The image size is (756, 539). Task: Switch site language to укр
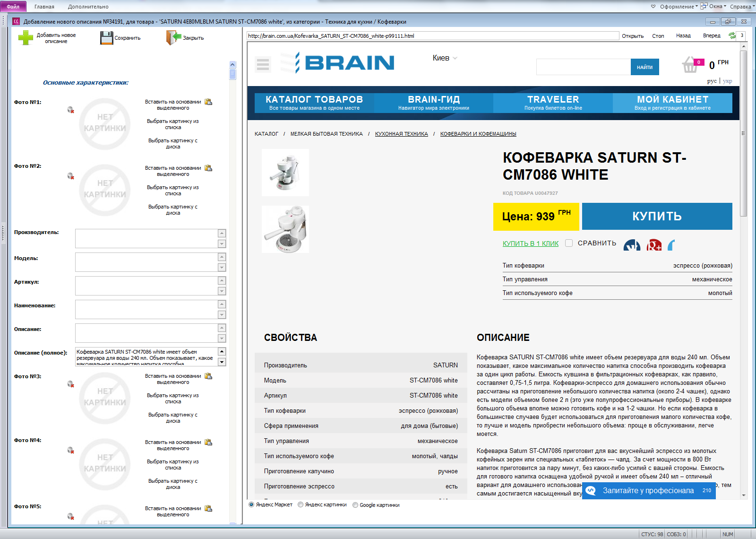pyautogui.click(x=728, y=81)
